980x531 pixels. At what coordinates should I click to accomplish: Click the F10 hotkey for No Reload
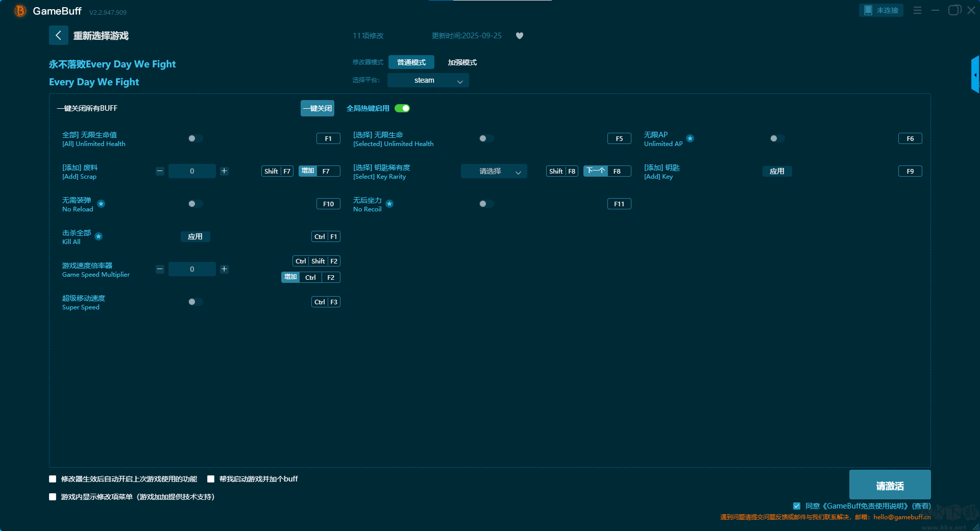coord(328,204)
